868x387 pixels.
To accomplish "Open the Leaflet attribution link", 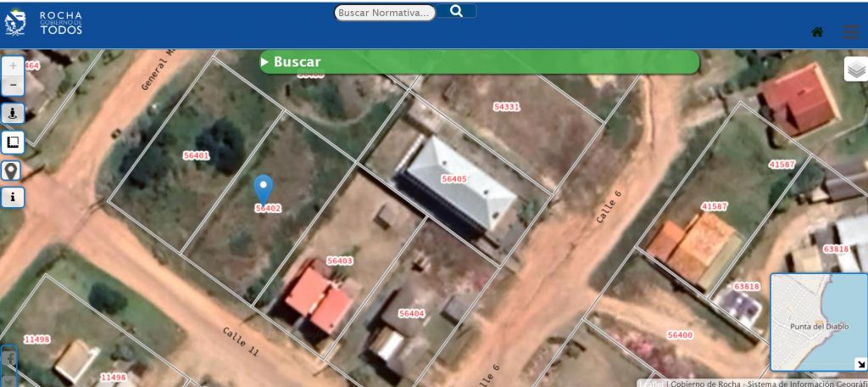I will pos(652,383).
